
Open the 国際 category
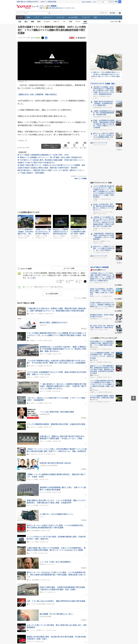coord(33,21)
